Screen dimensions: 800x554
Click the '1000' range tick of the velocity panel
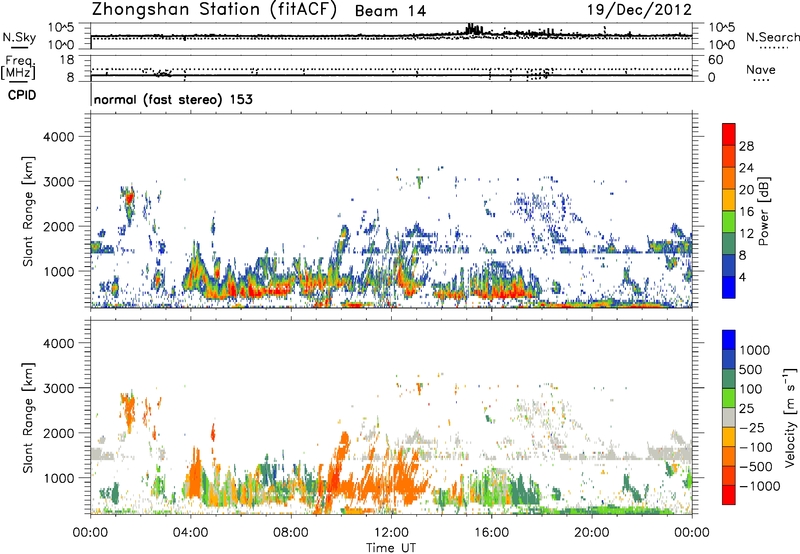58,478
